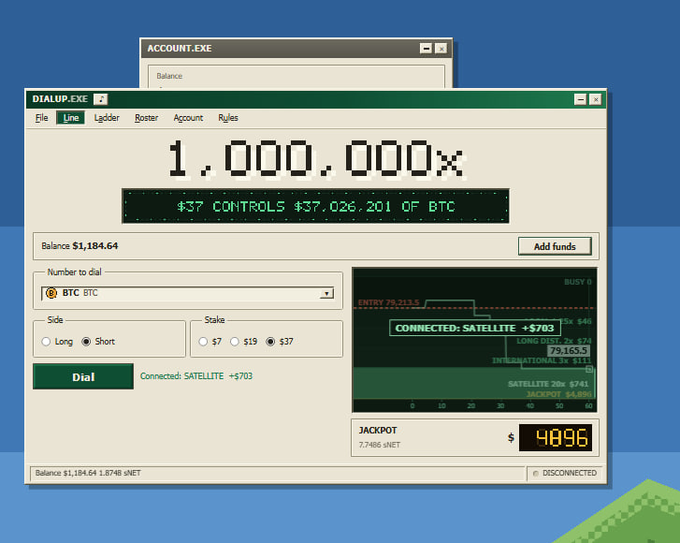The width and height of the screenshot is (680, 543).
Task: Click the Balance label in ACCOUNT.EXE window
Action: 169,76
